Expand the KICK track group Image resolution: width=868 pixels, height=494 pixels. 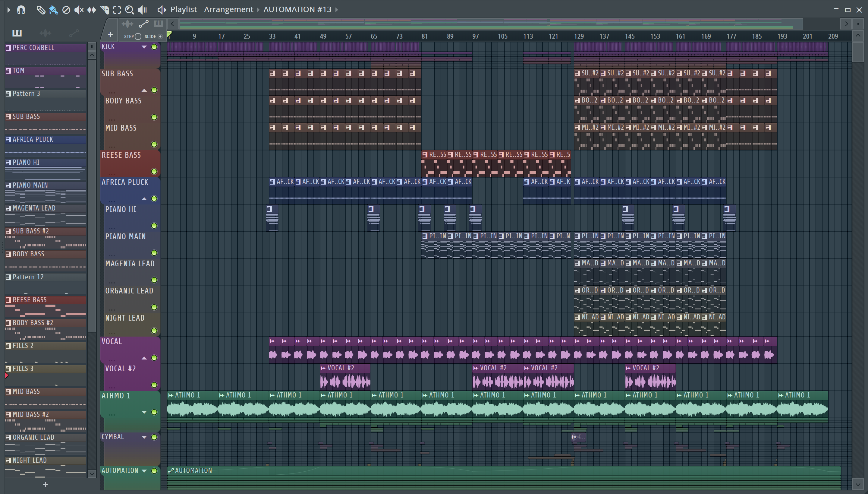[144, 47]
